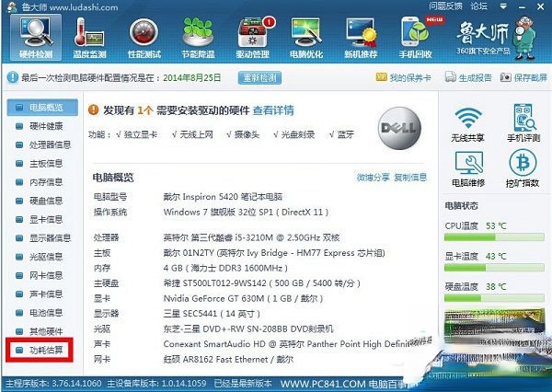Screen dimensions: 552x392
Task: Open the title bar dropdown menu arrow
Action: (x=503, y=6)
